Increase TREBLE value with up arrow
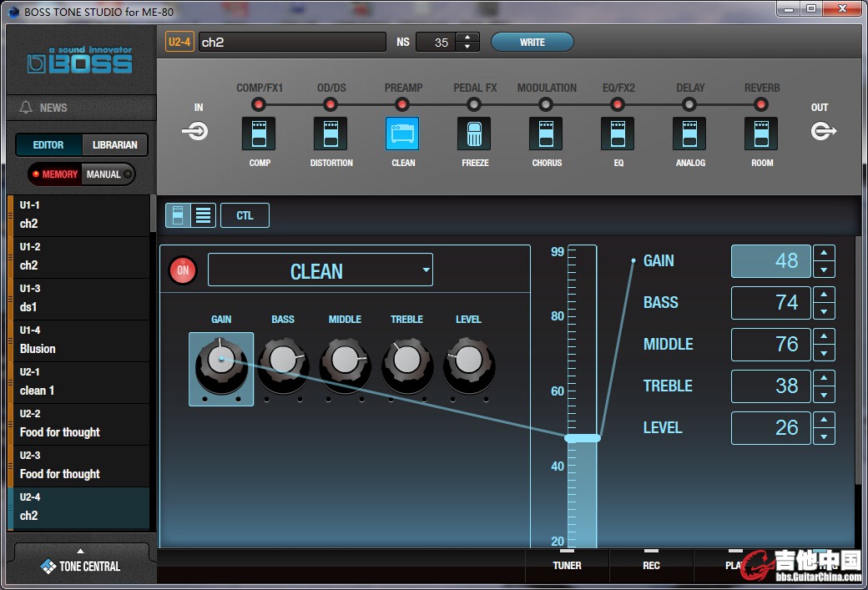 point(824,378)
